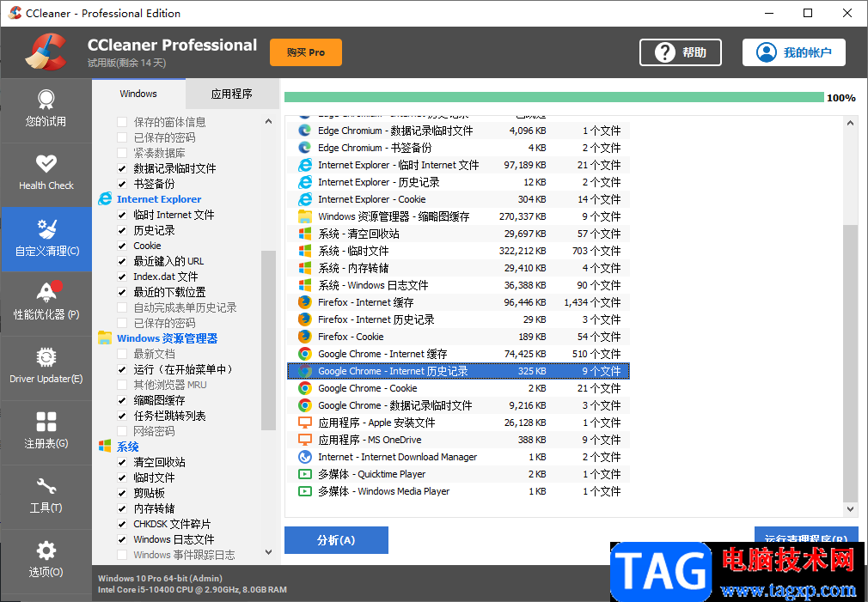Image resolution: width=868 pixels, height=602 pixels.
Task: Click the Windows 资源管理器 folder icon in the tree
Action: point(105,338)
